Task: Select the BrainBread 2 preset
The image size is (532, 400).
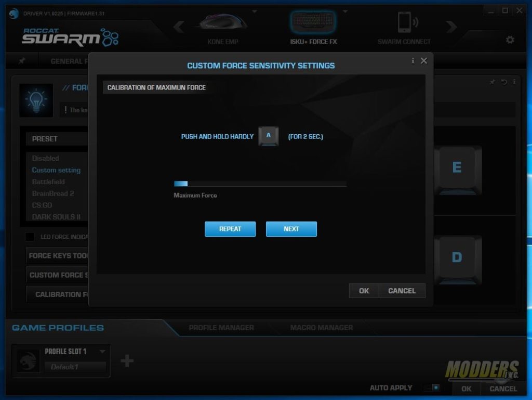Action: 53,193
